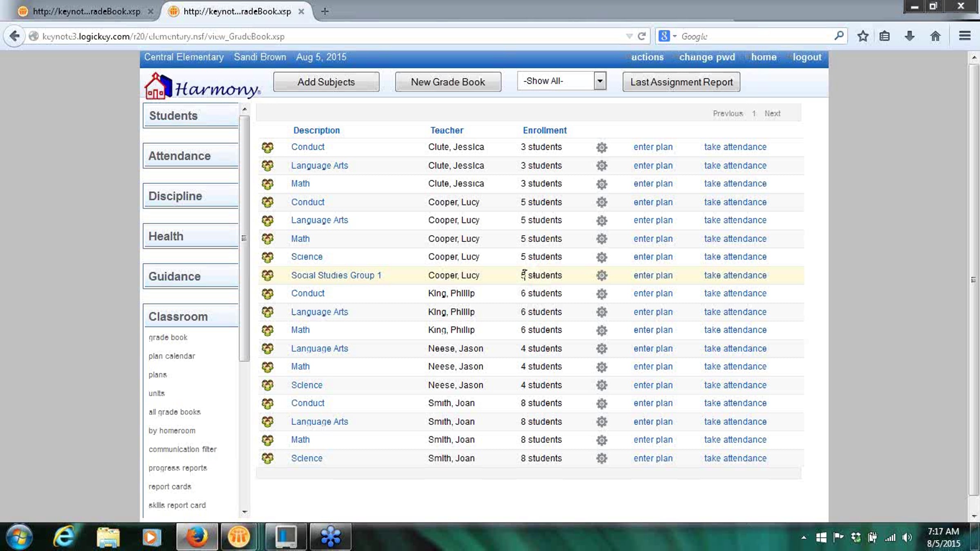This screenshot has height=551, width=980.
Task: Open the actions menu in the header
Action: (647, 57)
